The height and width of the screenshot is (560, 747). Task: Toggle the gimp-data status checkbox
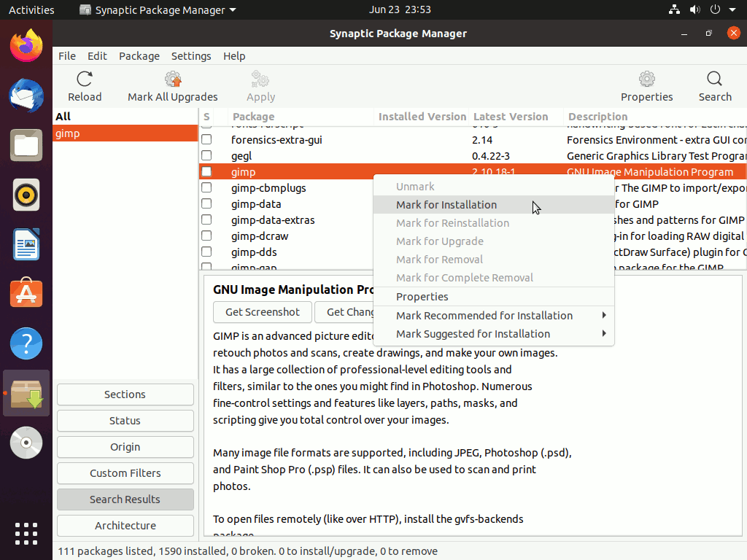tap(206, 204)
